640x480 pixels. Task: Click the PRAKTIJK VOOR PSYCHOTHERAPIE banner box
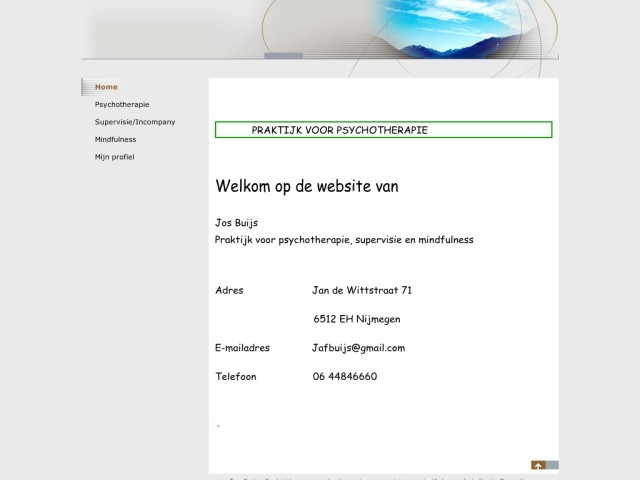coord(383,130)
